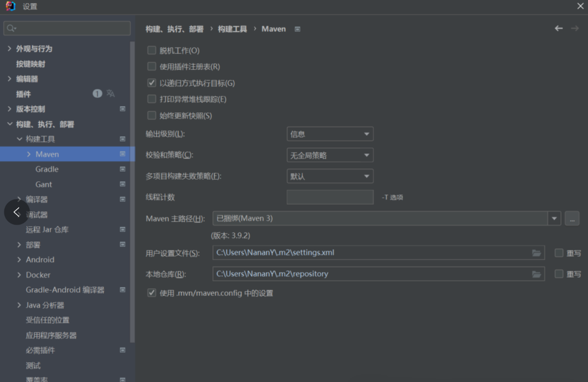Open the 输出级别 dropdown showing 信息
The height and width of the screenshot is (382, 588).
point(330,134)
